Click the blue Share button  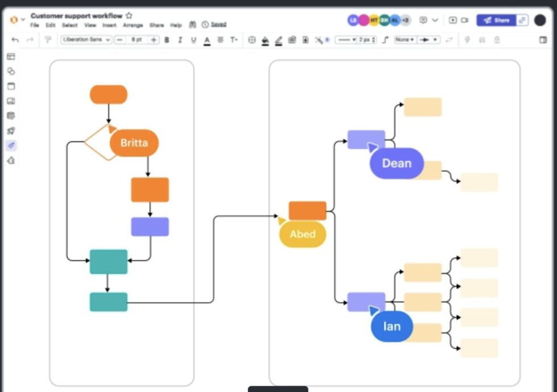point(496,20)
